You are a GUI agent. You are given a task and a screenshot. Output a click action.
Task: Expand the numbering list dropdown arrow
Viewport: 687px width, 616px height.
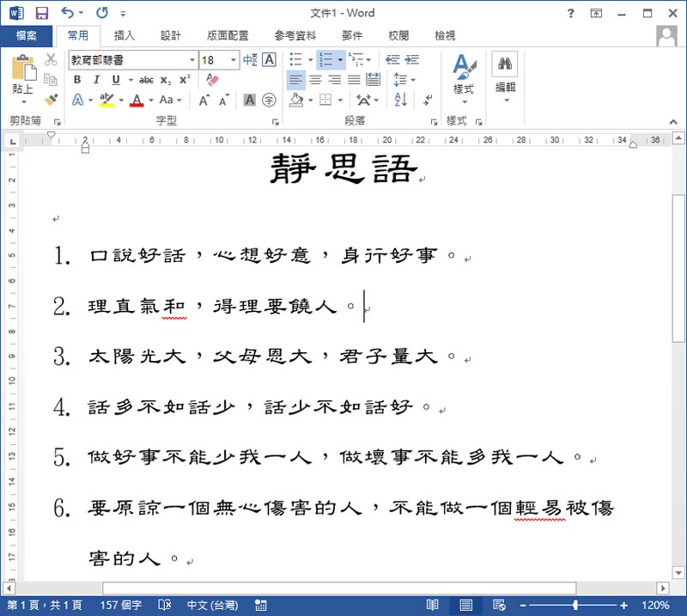[x=340, y=60]
